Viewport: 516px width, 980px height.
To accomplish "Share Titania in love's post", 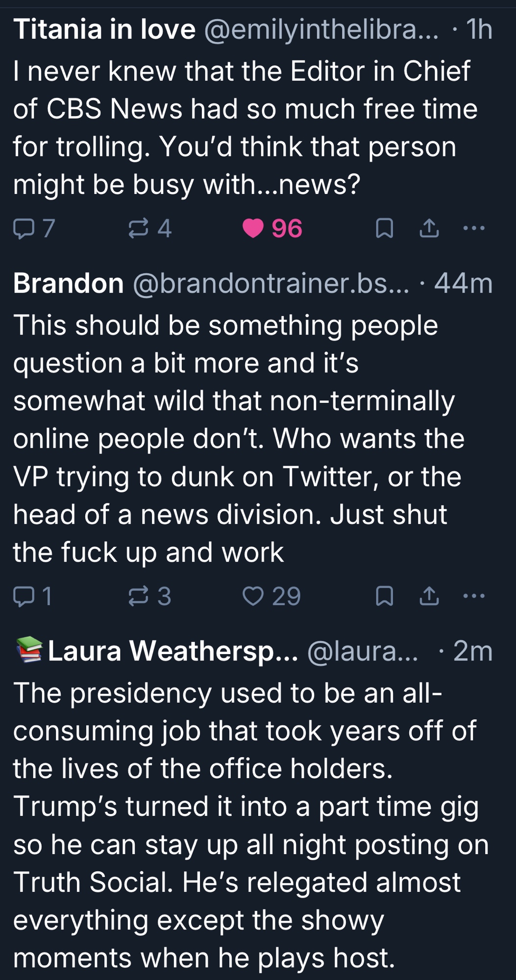I will point(429,228).
